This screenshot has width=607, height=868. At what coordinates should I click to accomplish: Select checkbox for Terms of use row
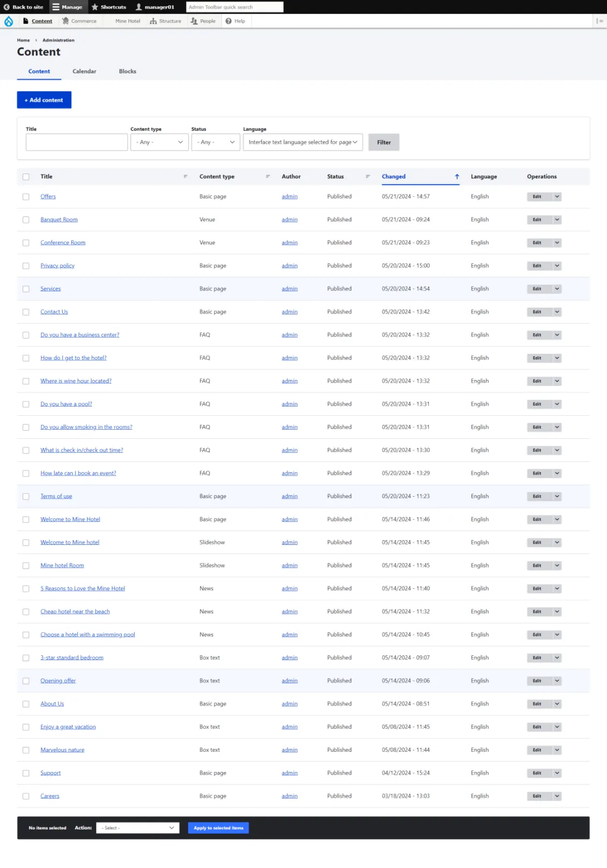point(26,497)
